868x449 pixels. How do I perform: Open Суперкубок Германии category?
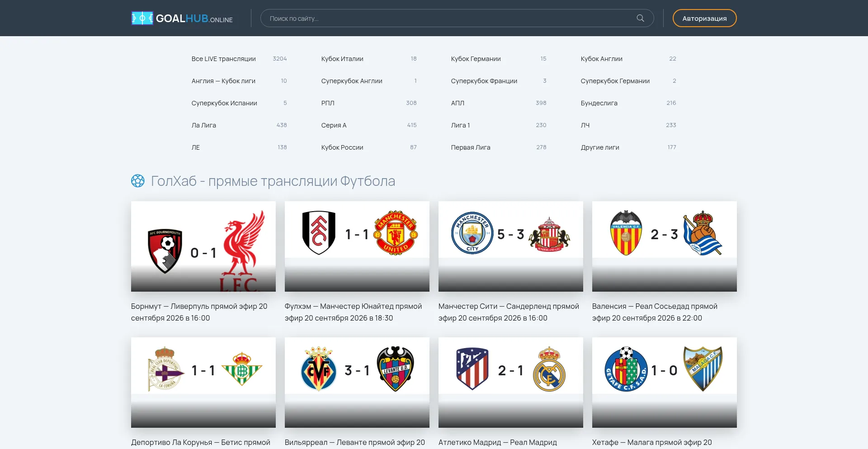click(615, 81)
